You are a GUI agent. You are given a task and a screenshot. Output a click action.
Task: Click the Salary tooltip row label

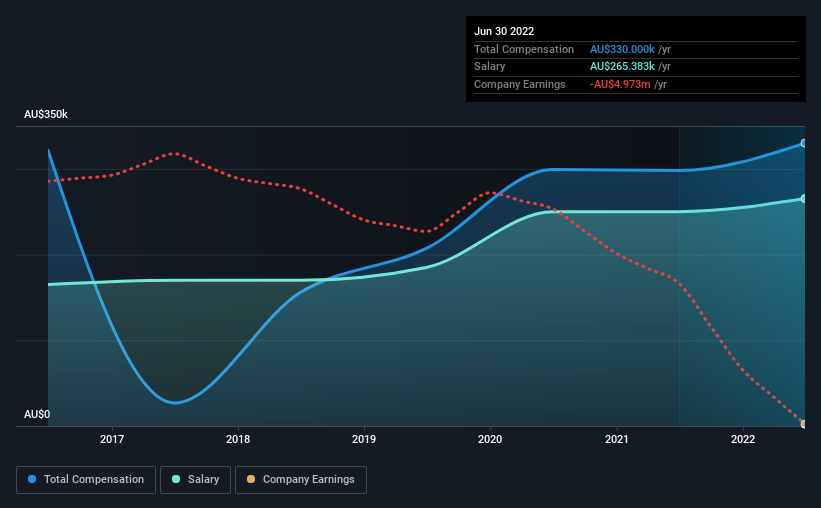[490, 67]
